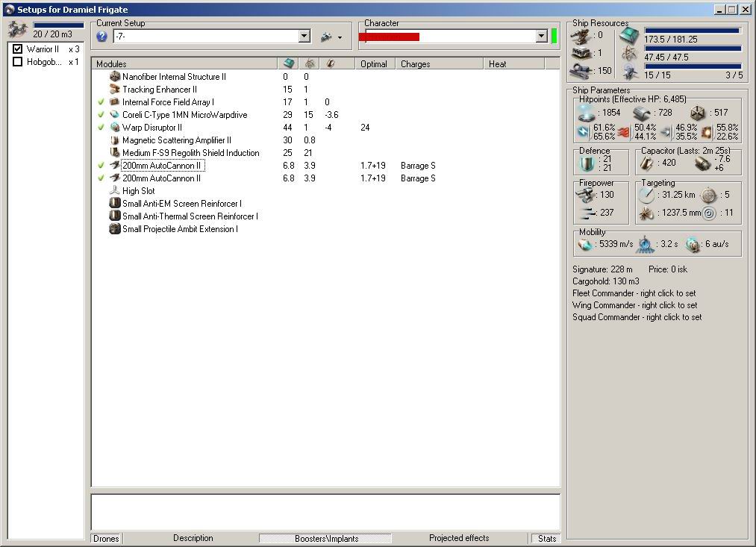The image size is (756, 547).
Task: Toggle Internal Force Field Array I active state
Action: [101, 102]
